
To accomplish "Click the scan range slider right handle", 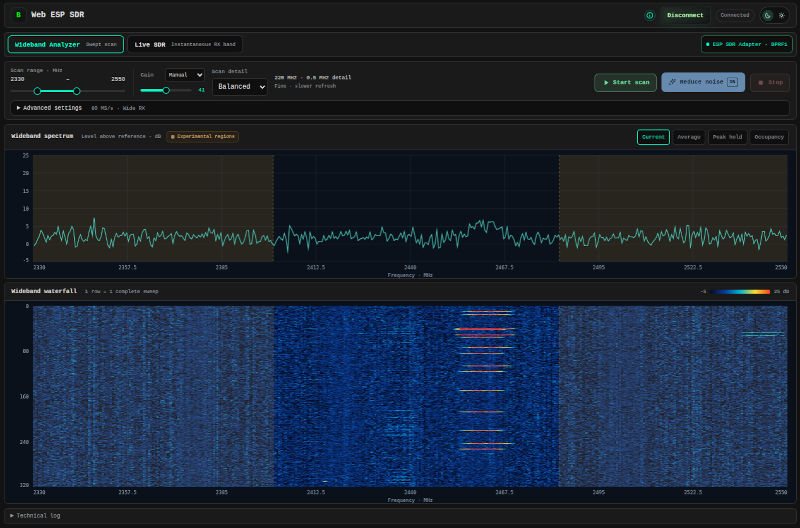I will 77,91.
